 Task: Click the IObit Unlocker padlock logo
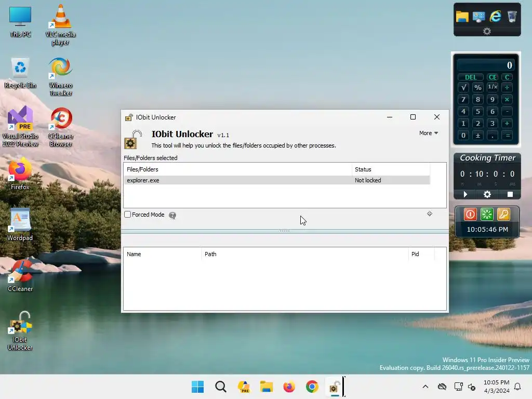132,139
